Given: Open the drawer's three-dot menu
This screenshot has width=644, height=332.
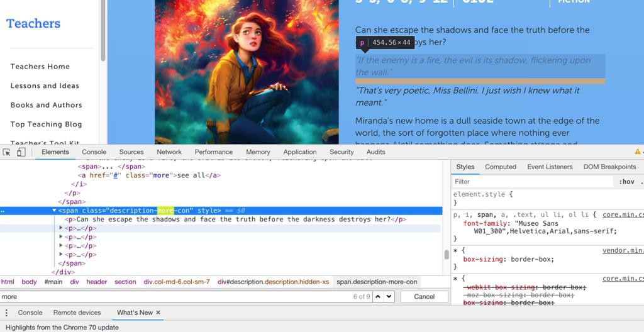Looking at the screenshot, I should 6,313.
